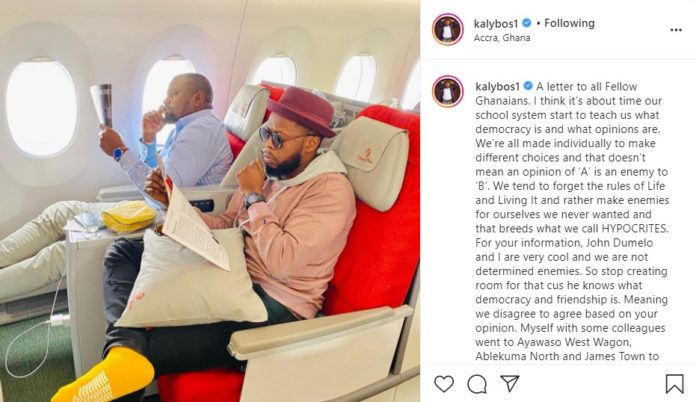The width and height of the screenshot is (696, 402).
Task: Click the HYPOCRITES word in the caption
Action: tap(635, 229)
